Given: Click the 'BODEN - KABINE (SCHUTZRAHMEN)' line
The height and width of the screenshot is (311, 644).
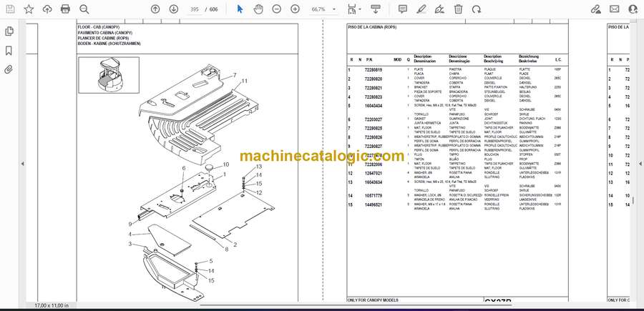Looking at the screenshot, I should (109, 44).
